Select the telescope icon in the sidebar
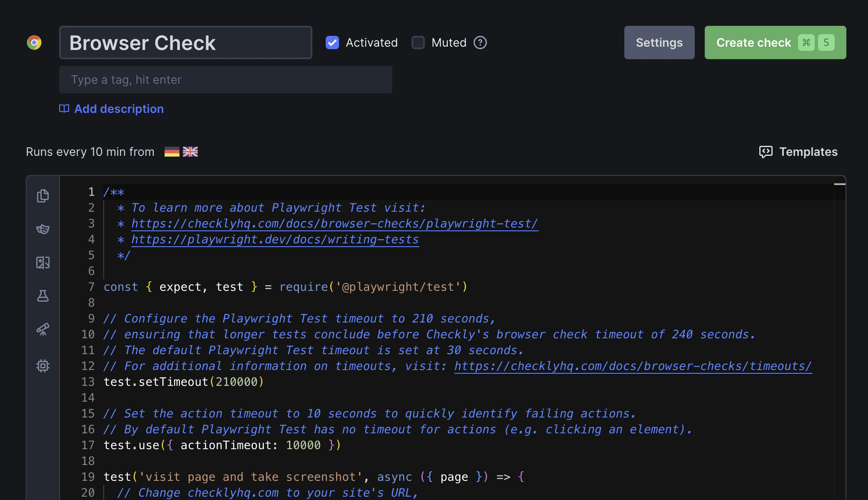 (43, 329)
